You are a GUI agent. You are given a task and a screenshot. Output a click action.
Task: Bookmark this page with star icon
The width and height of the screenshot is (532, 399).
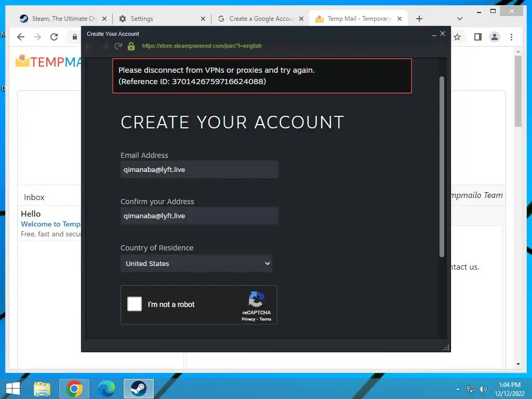point(457,37)
